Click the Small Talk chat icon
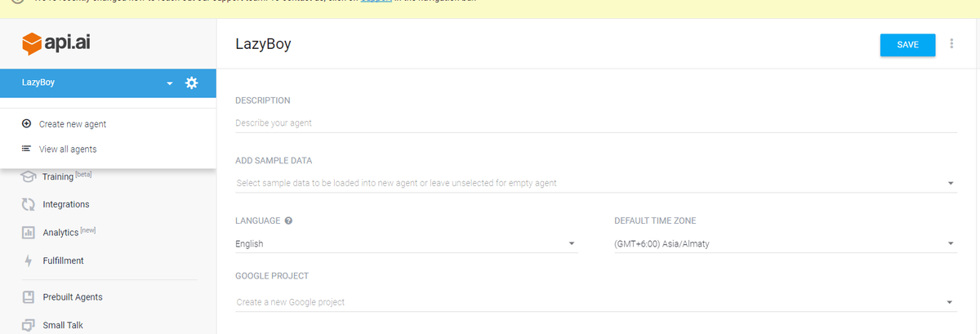 tap(29, 325)
